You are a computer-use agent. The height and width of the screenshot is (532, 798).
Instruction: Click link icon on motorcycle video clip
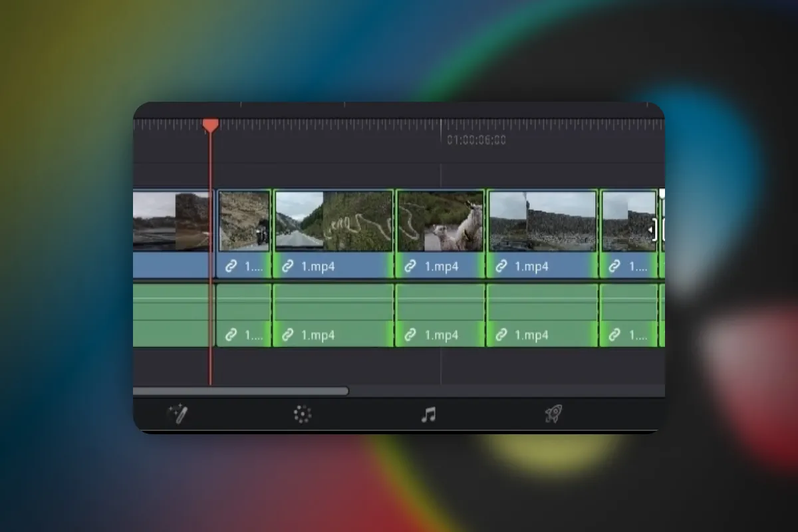pyautogui.click(x=231, y=267)
